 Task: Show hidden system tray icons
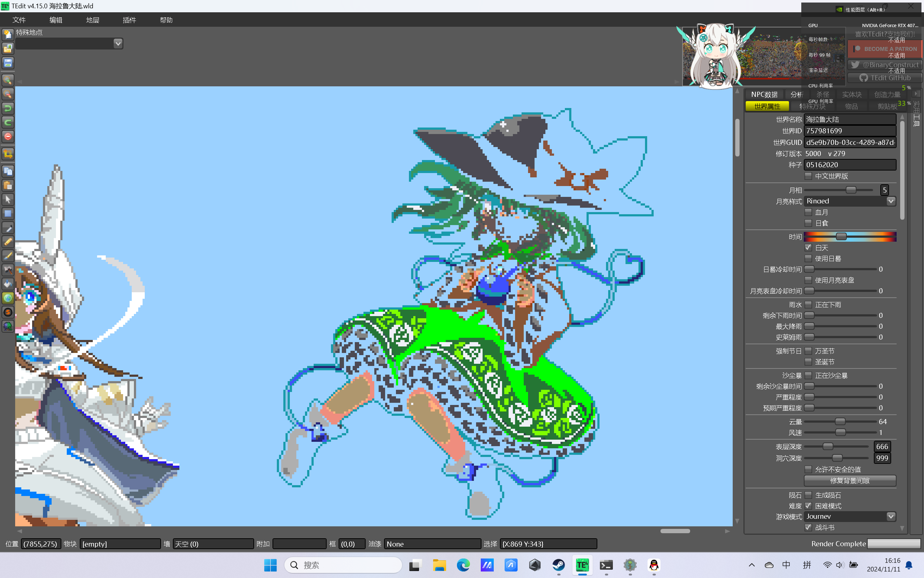(751, 565)
